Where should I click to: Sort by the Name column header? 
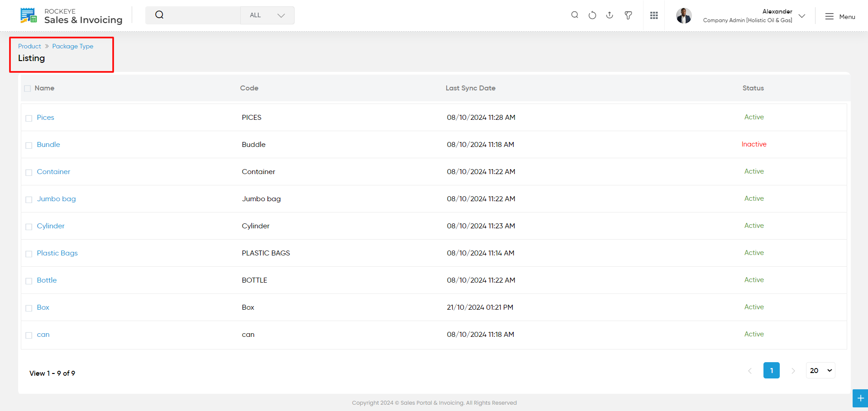tap(44, 88)
